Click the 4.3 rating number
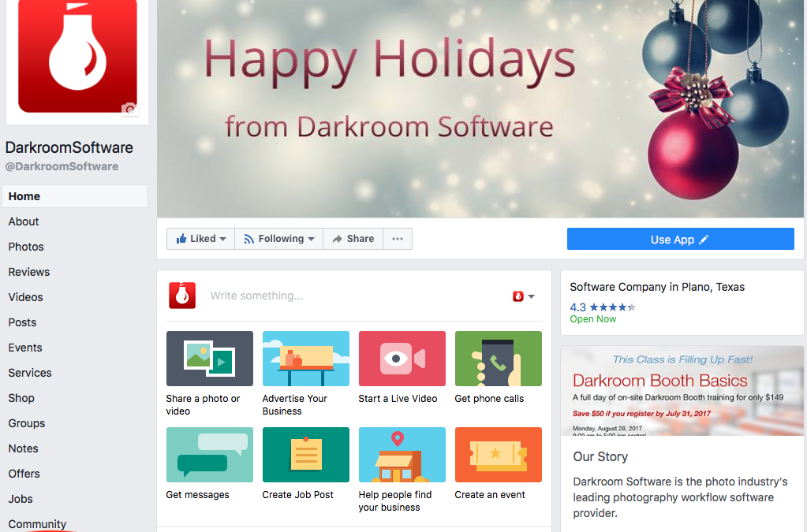The image size is (807, 532). point(577,307)
